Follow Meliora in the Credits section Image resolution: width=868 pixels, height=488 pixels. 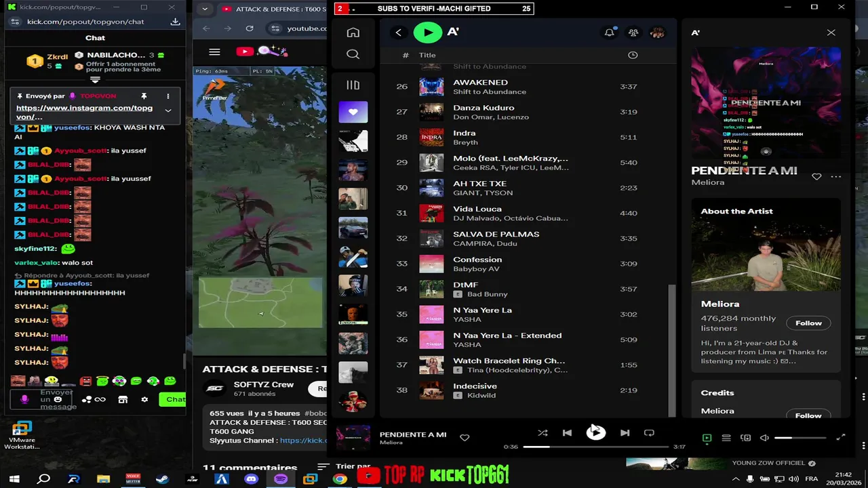pyautogui.click(x=808, y=415)
